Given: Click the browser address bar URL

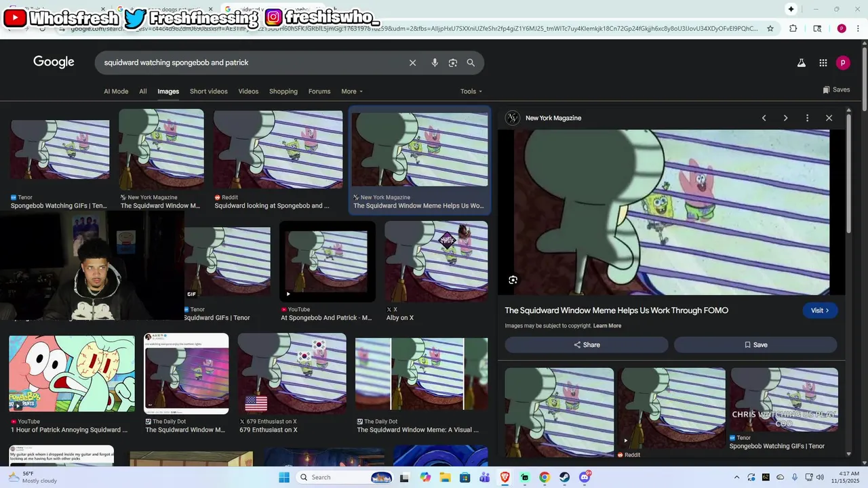Looking at the screenshot, I should pos(414,28).
